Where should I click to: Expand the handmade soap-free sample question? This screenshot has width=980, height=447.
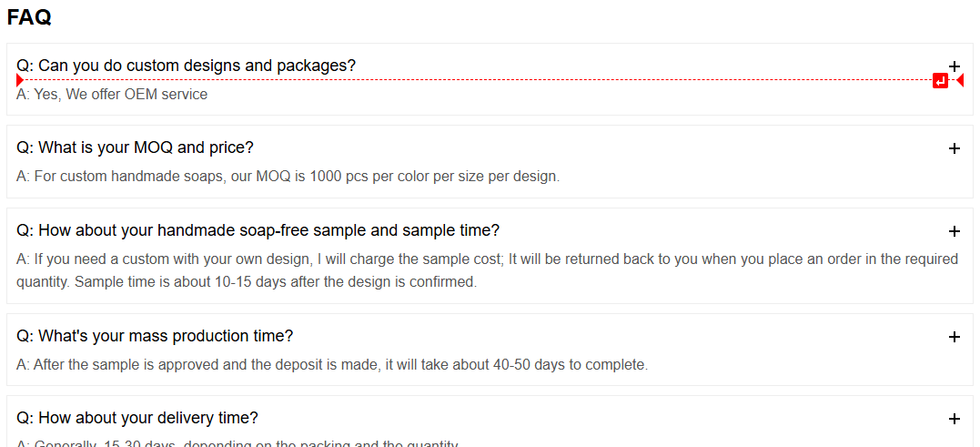pyautogui.click(x=954, y=231)
